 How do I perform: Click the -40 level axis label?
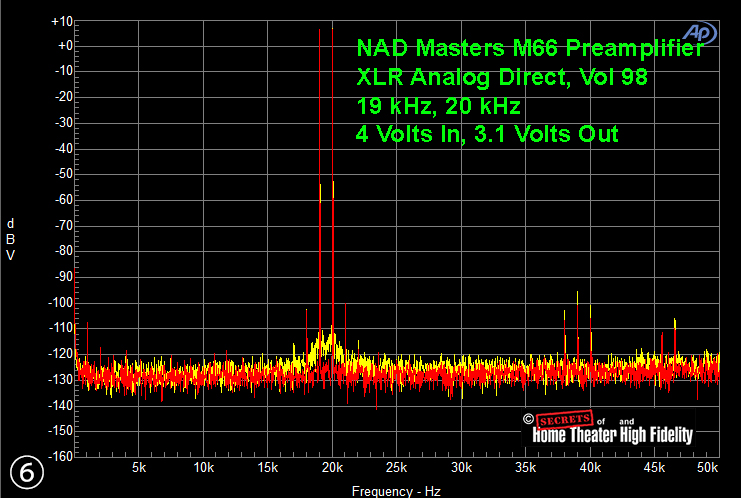[63, 149]
